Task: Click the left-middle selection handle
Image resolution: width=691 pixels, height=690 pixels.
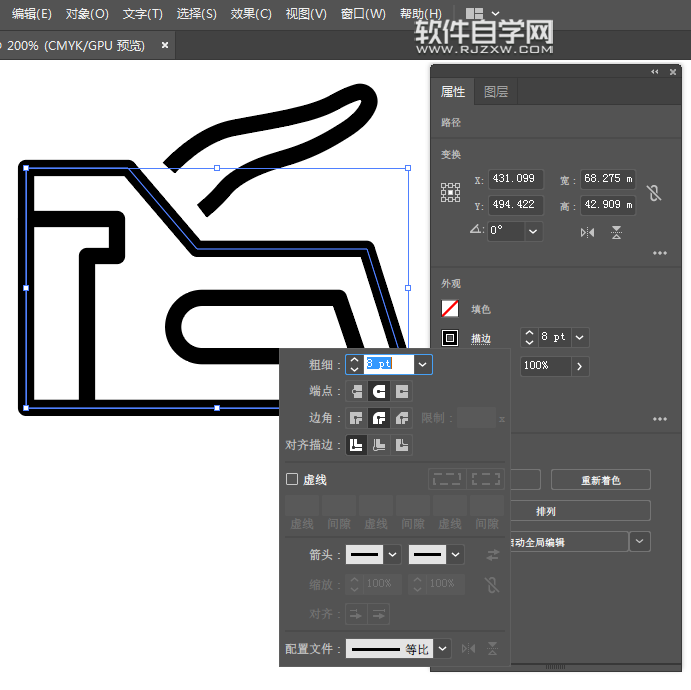Action: pyautogui.click(x=26, y=288)
